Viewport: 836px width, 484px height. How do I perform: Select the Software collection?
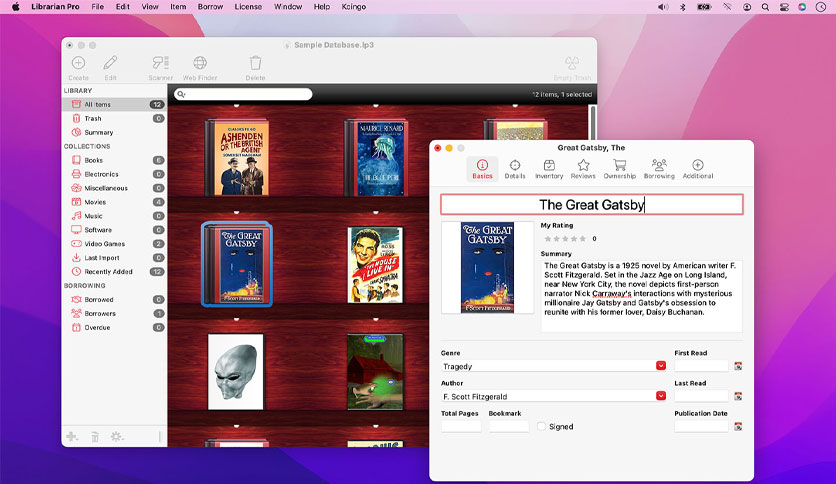115,230
